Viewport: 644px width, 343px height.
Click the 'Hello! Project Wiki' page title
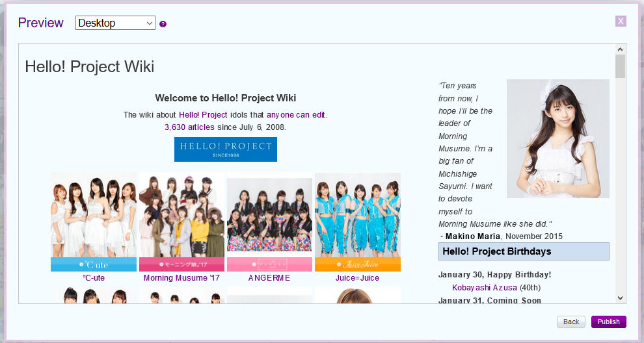90,66
